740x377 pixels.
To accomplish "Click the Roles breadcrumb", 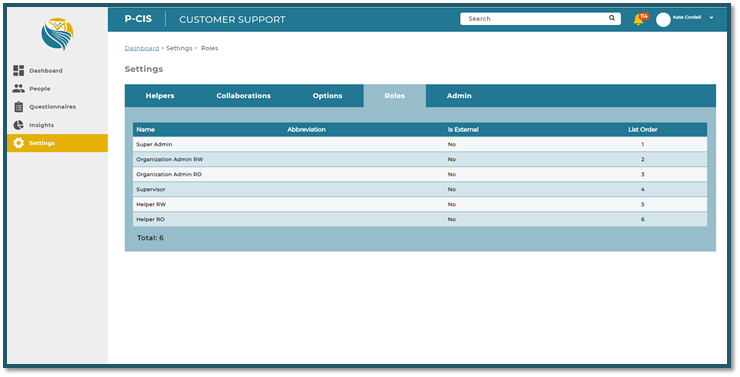I will coord(210,48).
